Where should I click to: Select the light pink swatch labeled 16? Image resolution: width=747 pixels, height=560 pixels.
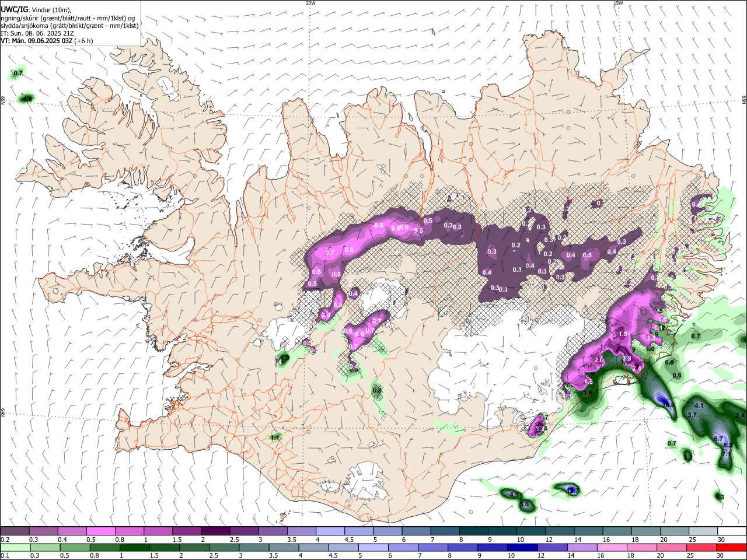pyautogui.click(x=611, y=547)
